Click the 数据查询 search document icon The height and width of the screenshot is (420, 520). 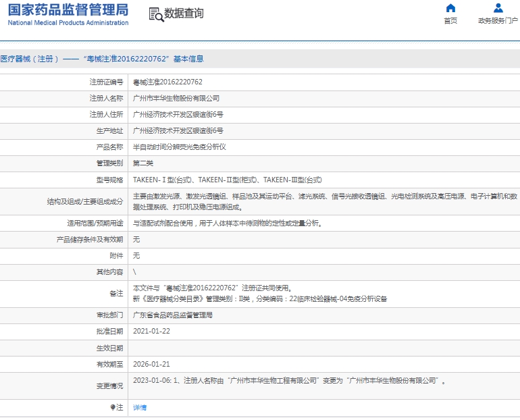(156, 15)
